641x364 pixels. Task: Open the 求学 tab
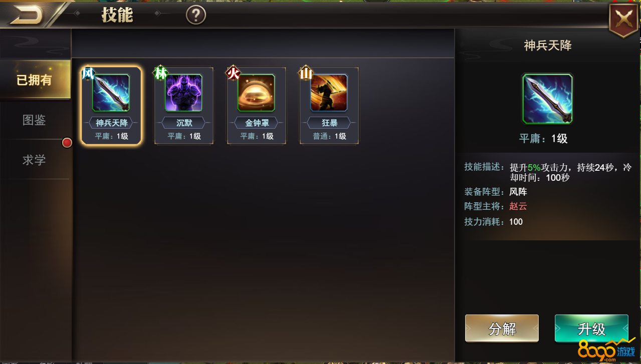(35, 160)
